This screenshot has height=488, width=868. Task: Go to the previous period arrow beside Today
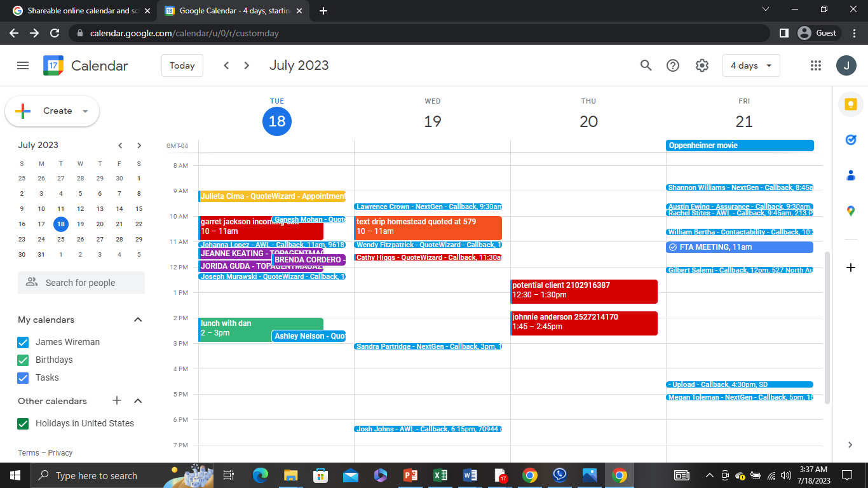[x=226, y=65]
